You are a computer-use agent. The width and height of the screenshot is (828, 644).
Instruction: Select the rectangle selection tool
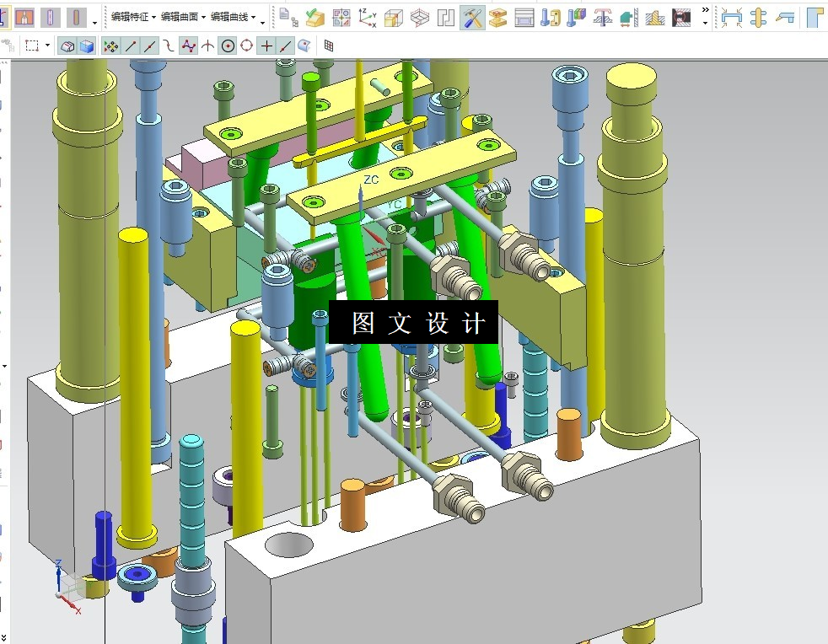pos(32,46)
